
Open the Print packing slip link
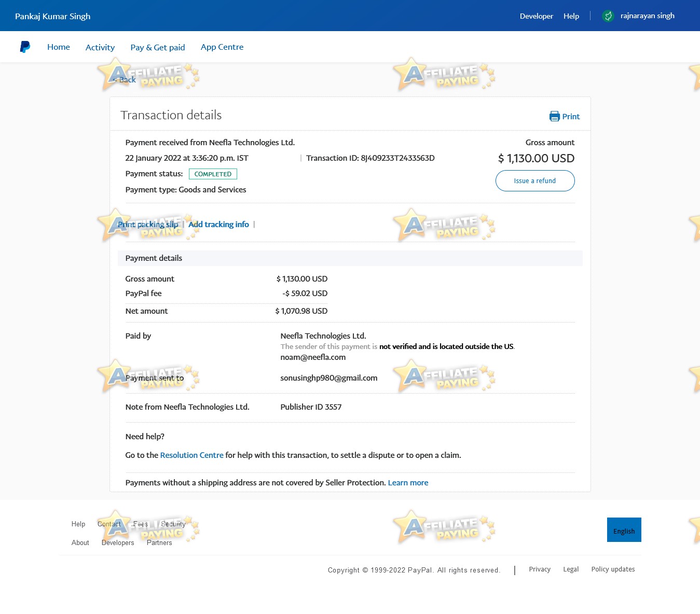coord(148,225)
